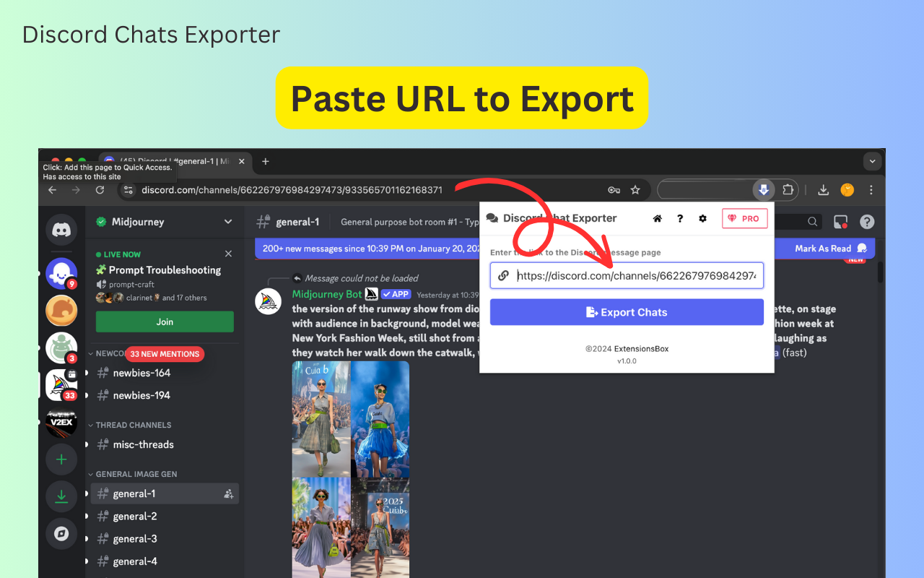Image resolution: width=924 pixels, height=578 pixels.
Task: Dismiss the Live Now panel
Action: 228,254
